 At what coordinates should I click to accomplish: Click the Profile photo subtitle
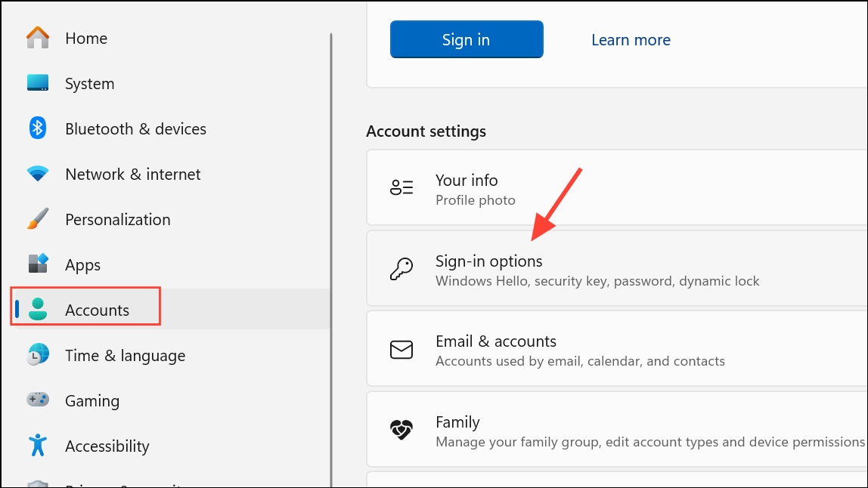click(x=476, y=200)
